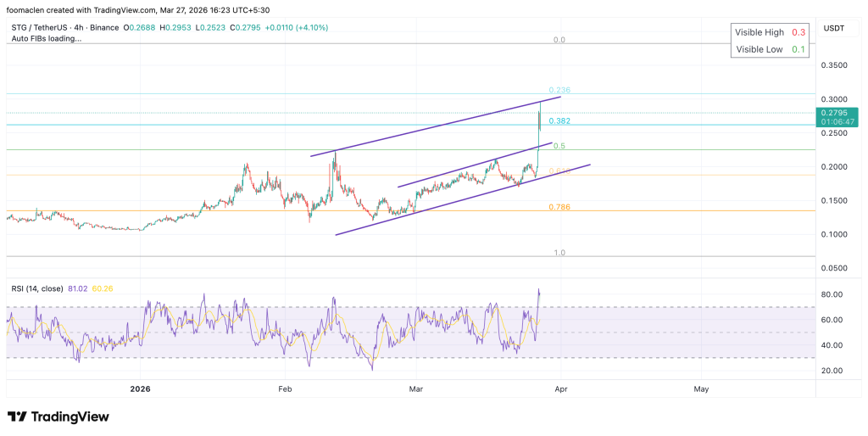Screen dimensions: 868x436
Task: Click the TradingView logo at bottom left
Action: pos(58,416)
